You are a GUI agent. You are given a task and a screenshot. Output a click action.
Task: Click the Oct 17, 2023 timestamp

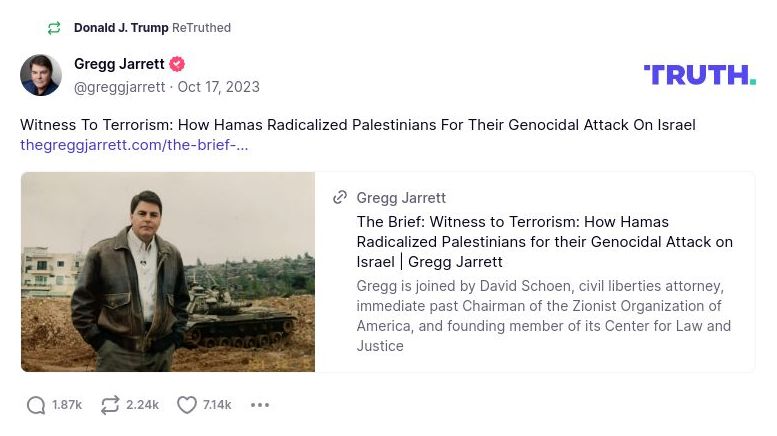(219, 87)
